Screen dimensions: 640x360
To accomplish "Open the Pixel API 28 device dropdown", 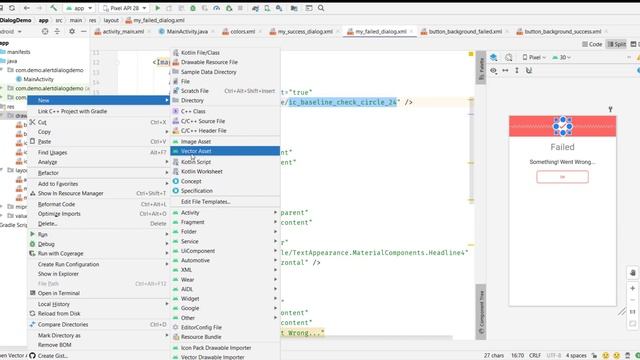I will point(125,8).
